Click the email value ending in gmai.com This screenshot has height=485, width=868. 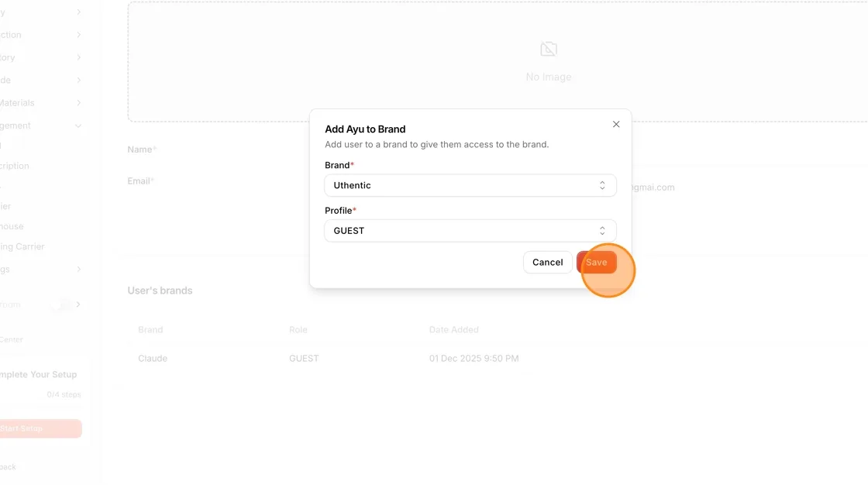[x=653, y=187]
